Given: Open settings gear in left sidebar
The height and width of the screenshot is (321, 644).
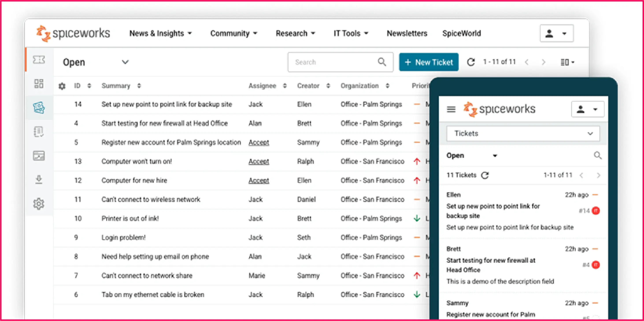Looking at the screenshot, I should (39, 204).
